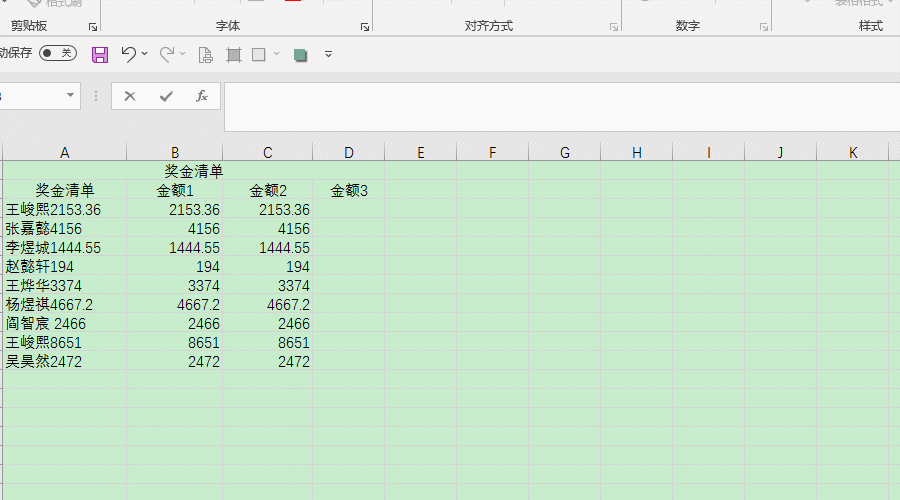This screenshot has width=900, height=500.
Task: Click into the formula bar input
Action: click(562, 107)
